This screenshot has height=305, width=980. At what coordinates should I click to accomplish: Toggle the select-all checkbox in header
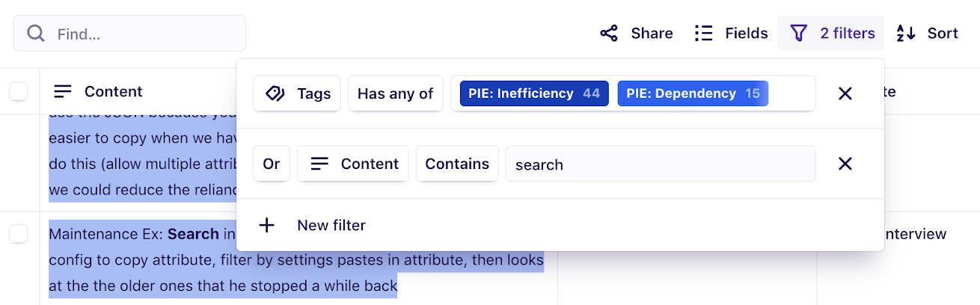point(19,91)
